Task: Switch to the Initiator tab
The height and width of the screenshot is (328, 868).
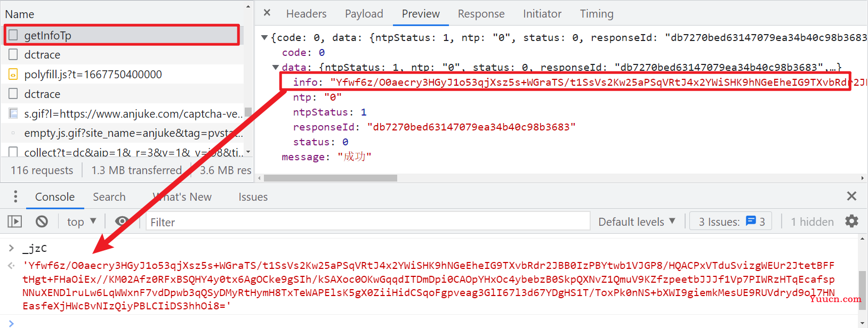Action: pyautogui.click(x=542, y=14)
